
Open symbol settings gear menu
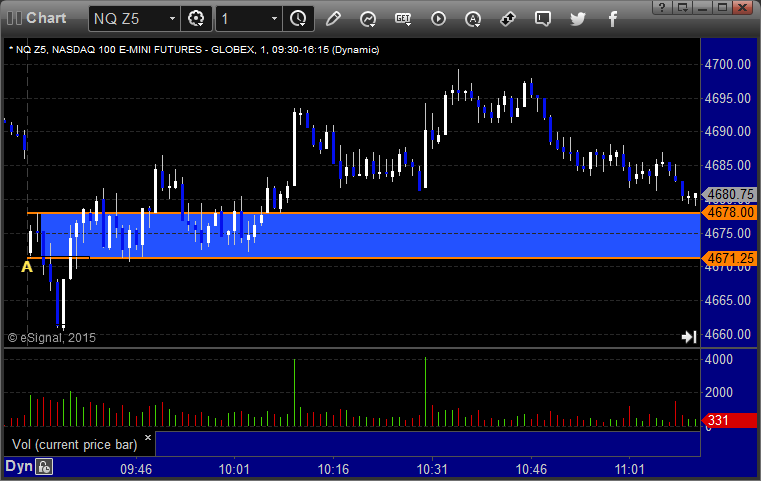(196, 19)
